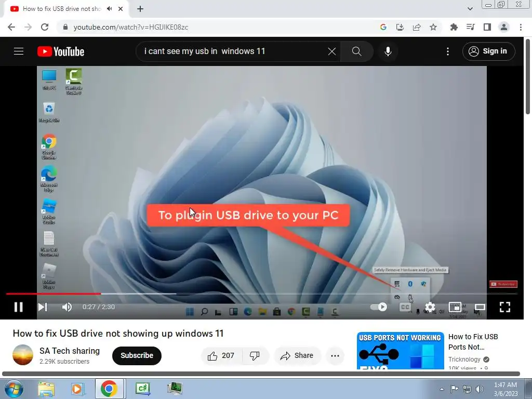This screenshot has width=532, height=399.
Task: Seek on the red video progress bar
Action: [54, 294]
